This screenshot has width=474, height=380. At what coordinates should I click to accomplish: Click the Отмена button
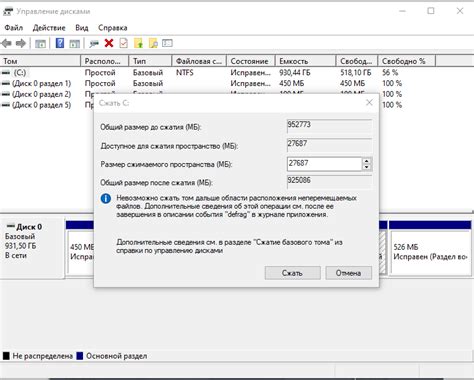point(349,273)
